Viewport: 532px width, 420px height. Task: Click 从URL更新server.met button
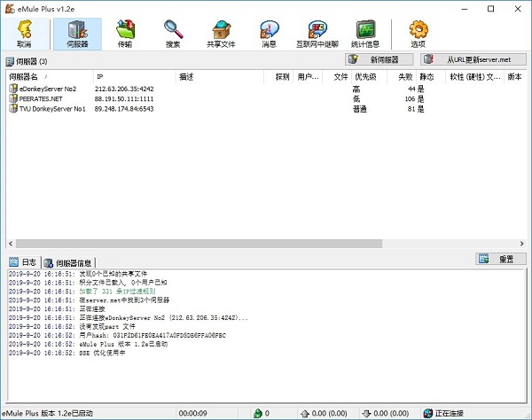pyautogui.click(x=473, y=59)
